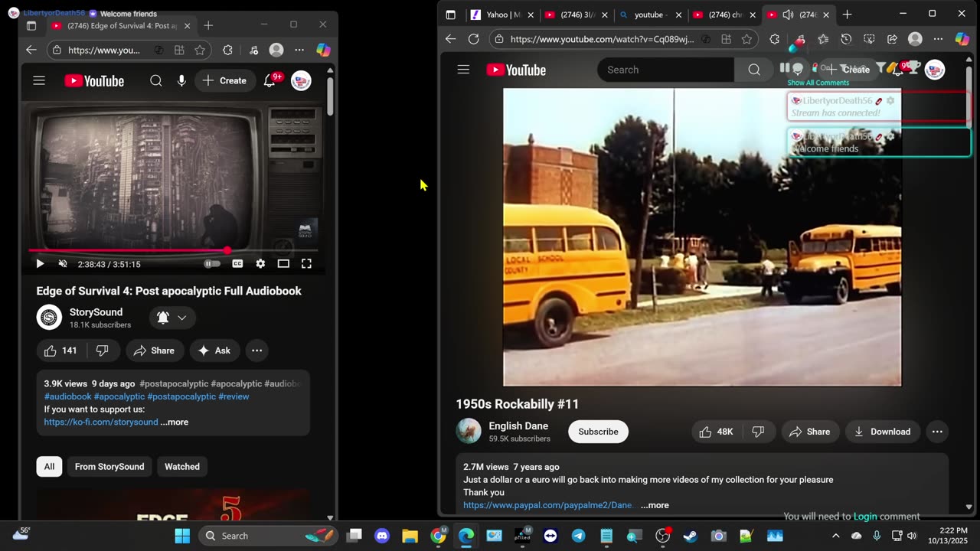Open the ko-fi.com/storysound link
Screen dimensions: 980x551
coord(101,422)
